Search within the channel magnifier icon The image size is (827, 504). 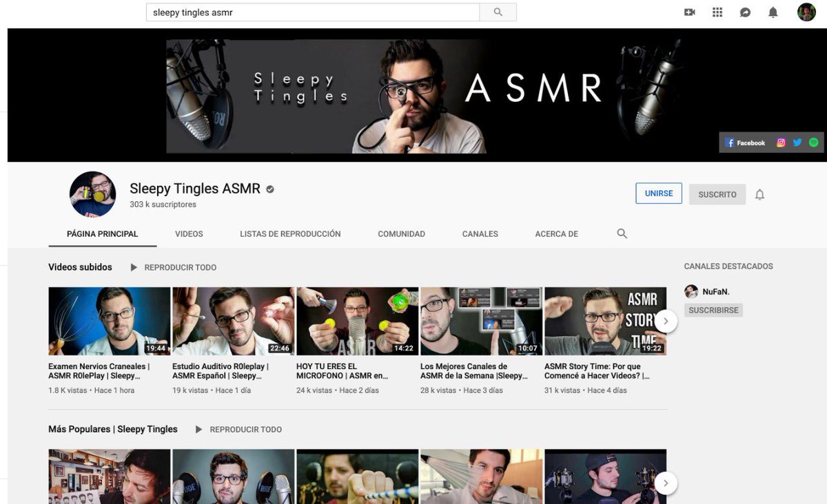(622, 234)
